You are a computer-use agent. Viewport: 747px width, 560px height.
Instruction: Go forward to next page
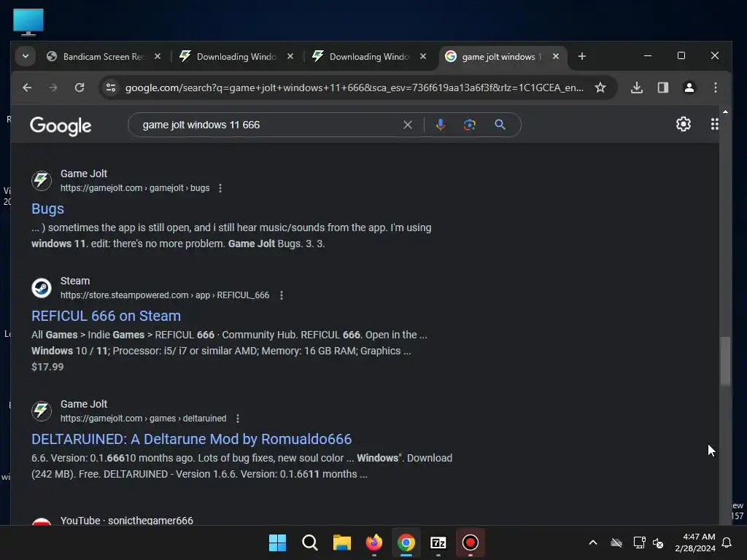(x=53, y=87)
